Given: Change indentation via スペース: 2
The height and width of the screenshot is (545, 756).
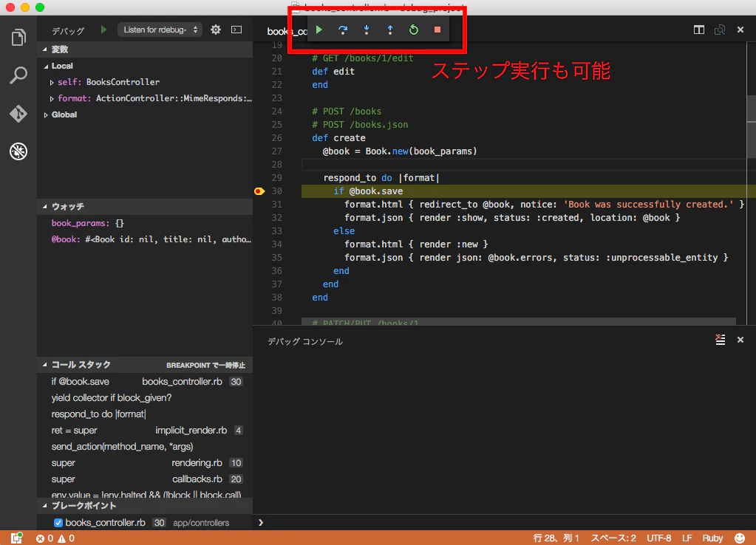Looking at the screenshot, I should (x=613, y=538).
